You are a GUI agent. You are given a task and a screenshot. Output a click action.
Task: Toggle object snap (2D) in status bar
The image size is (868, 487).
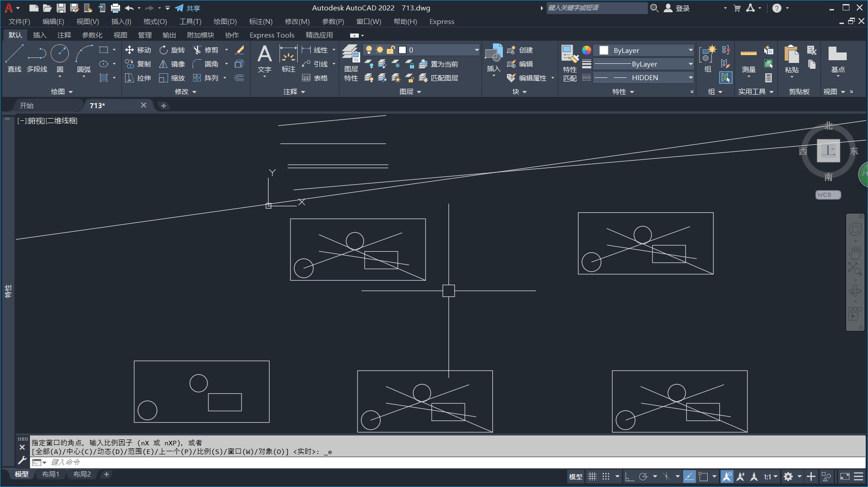click(x=703, y=476)
